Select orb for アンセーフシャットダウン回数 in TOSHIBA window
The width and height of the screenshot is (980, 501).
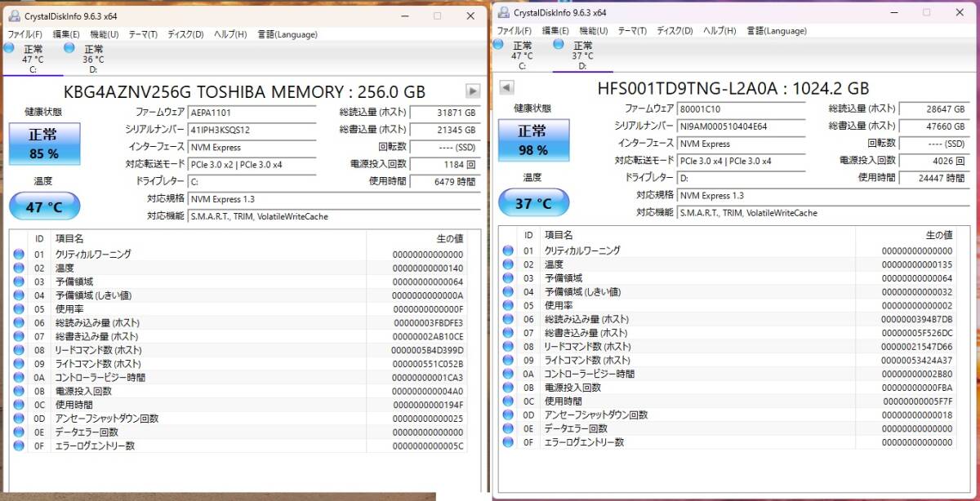[x=19, y=419]
